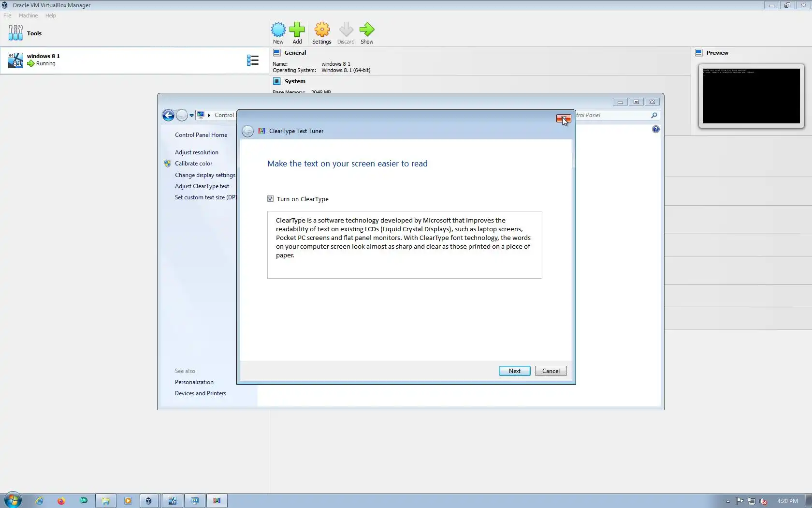Viewport: 812px width, 508px height.
Task: Open Internet Explorer from the taskbar
Action: [39, 501]
